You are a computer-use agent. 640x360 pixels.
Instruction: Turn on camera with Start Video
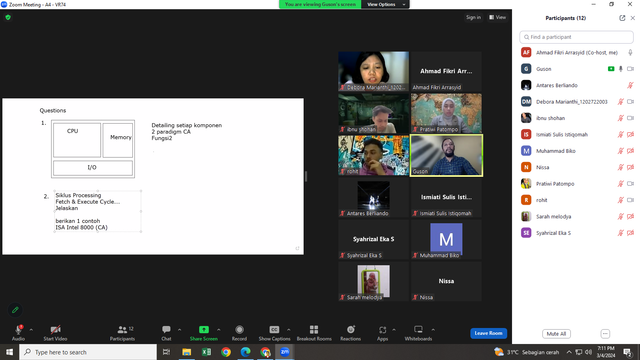point(56,333)
